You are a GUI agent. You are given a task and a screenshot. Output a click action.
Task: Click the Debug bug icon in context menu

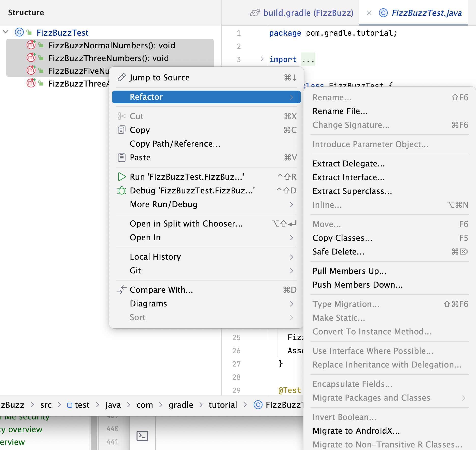[x=122, y=190]
